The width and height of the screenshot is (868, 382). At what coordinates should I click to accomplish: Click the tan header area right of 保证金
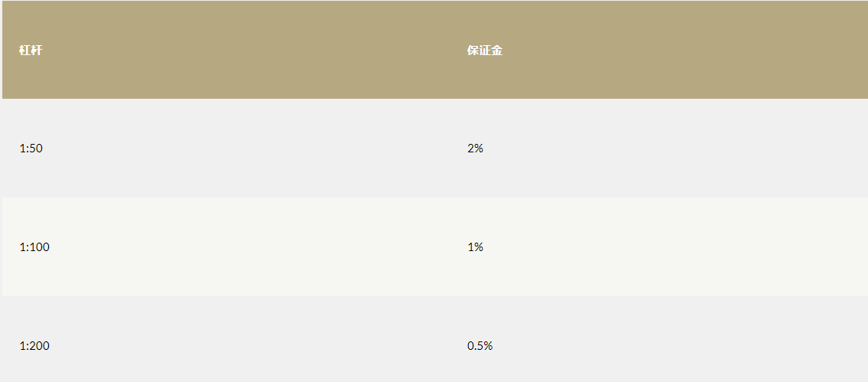pos(686,51)
